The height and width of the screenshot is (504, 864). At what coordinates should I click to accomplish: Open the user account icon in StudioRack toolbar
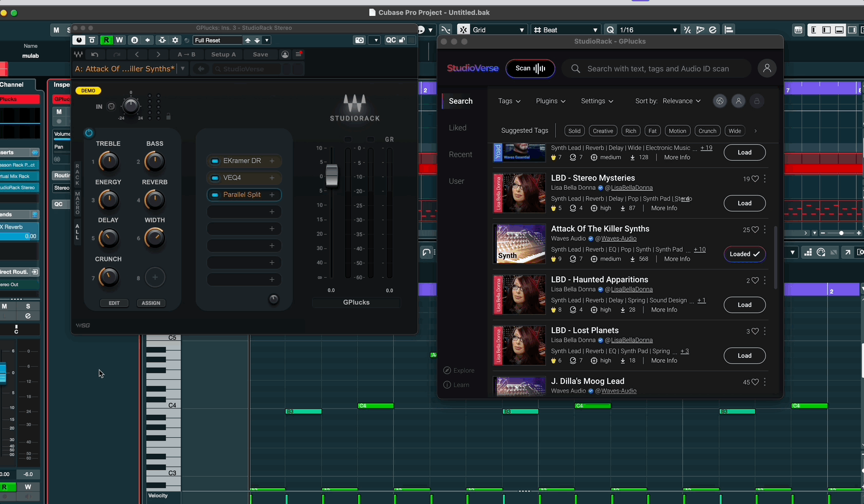(x=285, y=54)
